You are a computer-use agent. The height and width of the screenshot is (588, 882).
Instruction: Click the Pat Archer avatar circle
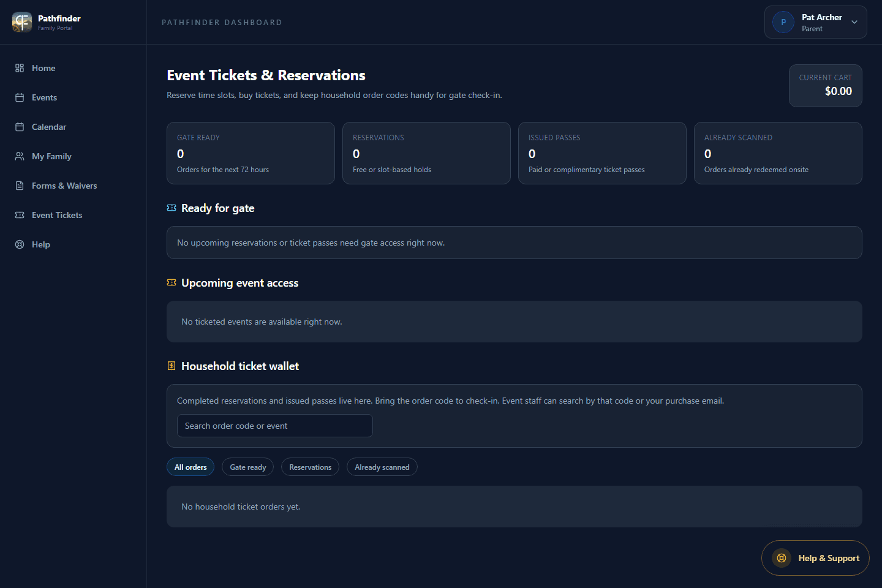pyautogui.click(x=783, y=22)
